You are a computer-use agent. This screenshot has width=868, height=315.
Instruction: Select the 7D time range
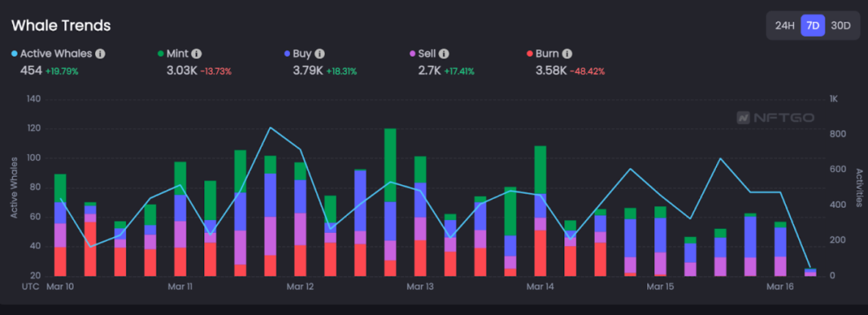[x=813, y=26]
